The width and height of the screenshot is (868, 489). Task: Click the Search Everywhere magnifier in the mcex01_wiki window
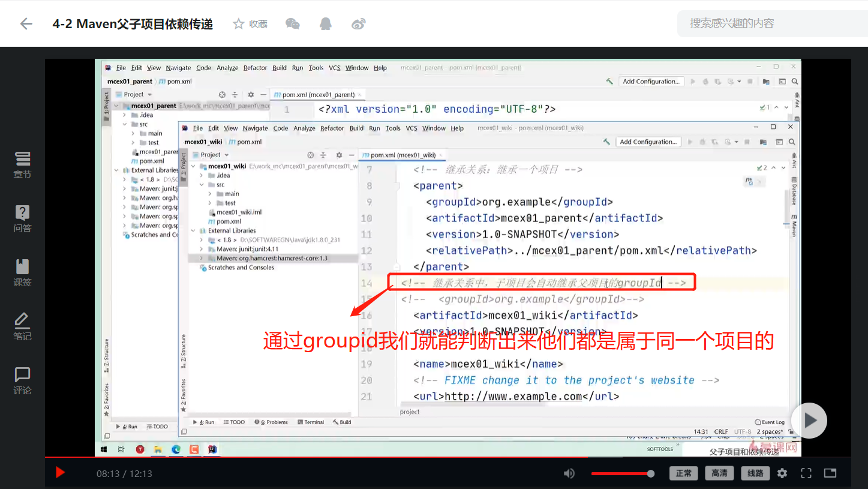792,142
